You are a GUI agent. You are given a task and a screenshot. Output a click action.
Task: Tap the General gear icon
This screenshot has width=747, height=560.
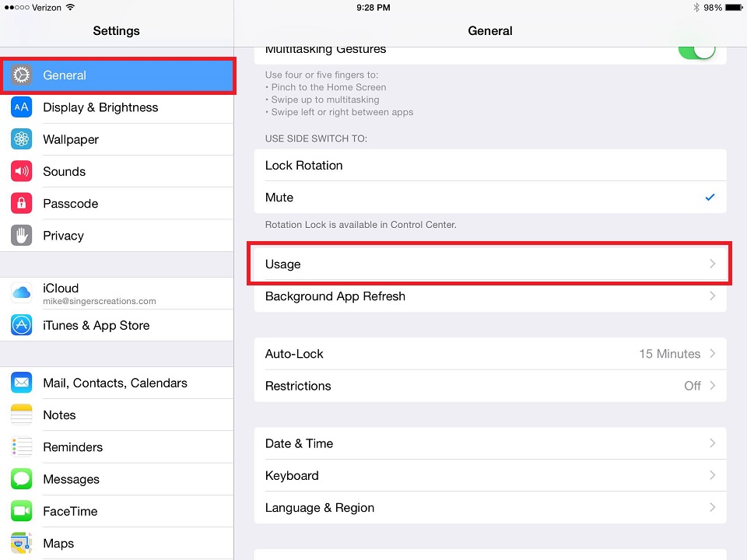click(x=22, y=75)
